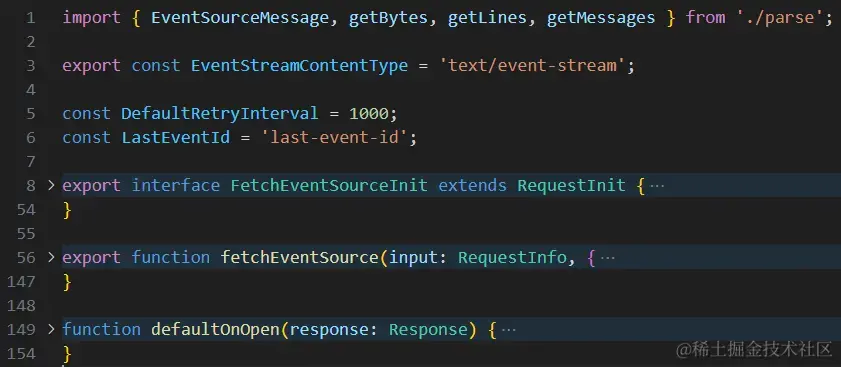Click the 'text/event-stream' string literal
Image resolution: width=841 pixels, height=367 pixels.
532,65
